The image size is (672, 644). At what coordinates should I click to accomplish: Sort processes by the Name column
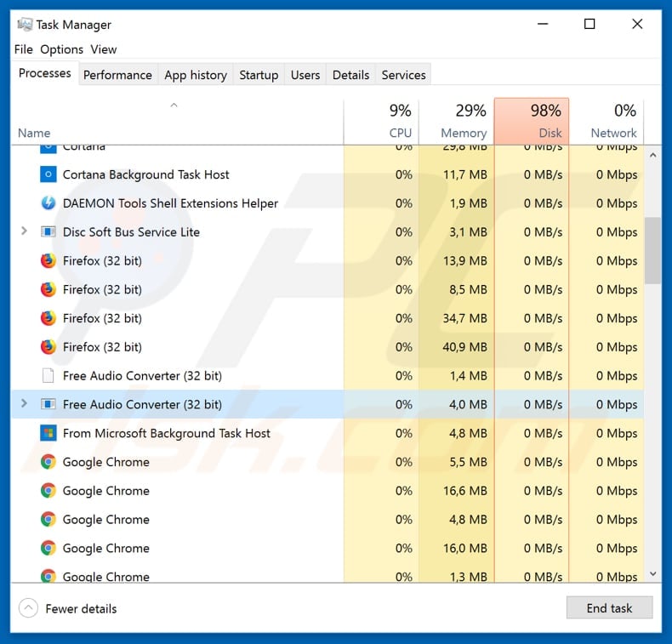click(x=177, y=123)
